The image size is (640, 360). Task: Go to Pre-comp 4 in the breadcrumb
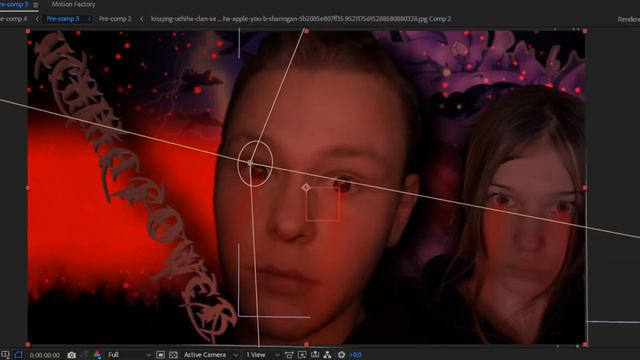click(x=13, y=19)
